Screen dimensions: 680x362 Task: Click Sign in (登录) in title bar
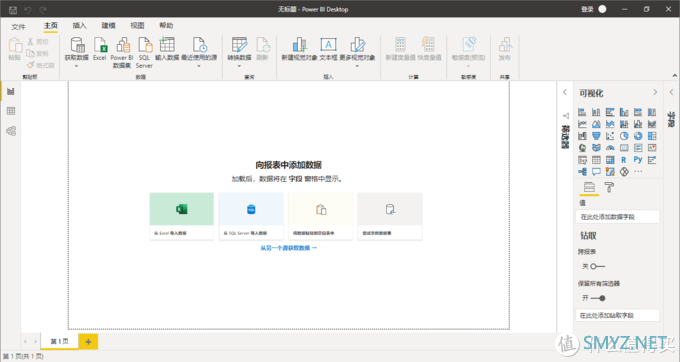[587, 9]
